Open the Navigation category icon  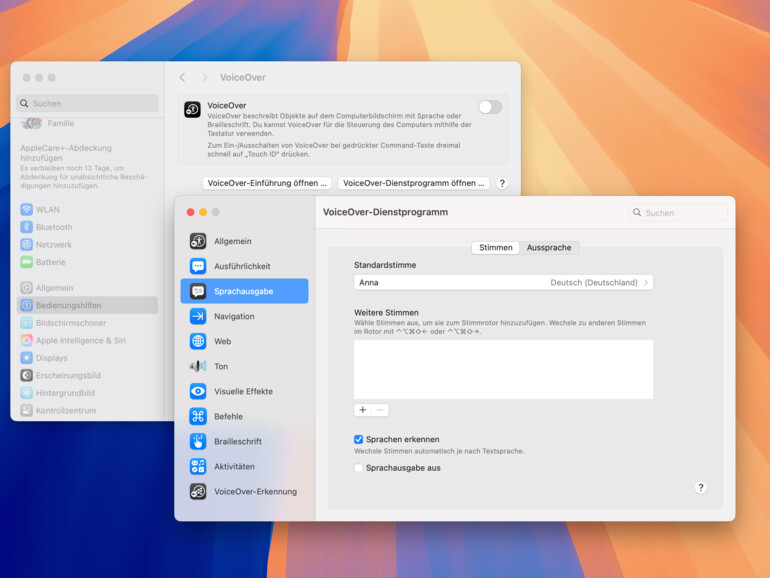point(198,316)
